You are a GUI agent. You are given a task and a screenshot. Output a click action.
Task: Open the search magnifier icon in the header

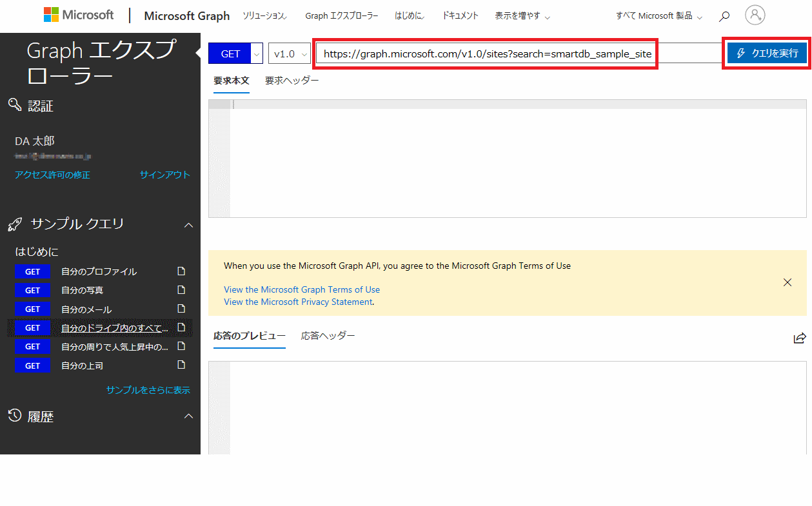724,16
